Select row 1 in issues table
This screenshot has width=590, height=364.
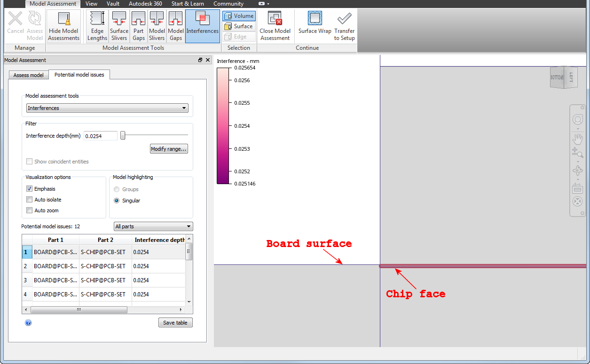[104, 252]
